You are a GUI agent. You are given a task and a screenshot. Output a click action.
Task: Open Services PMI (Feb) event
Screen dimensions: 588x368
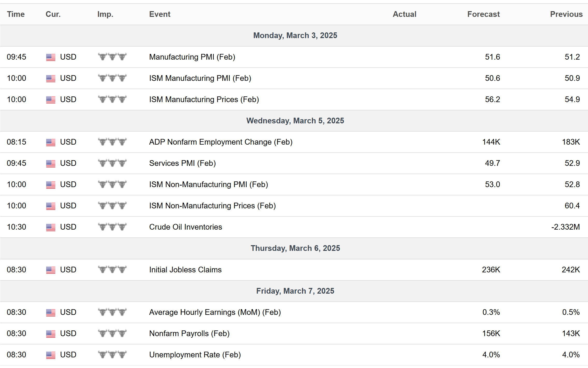(x=183, y=163)
